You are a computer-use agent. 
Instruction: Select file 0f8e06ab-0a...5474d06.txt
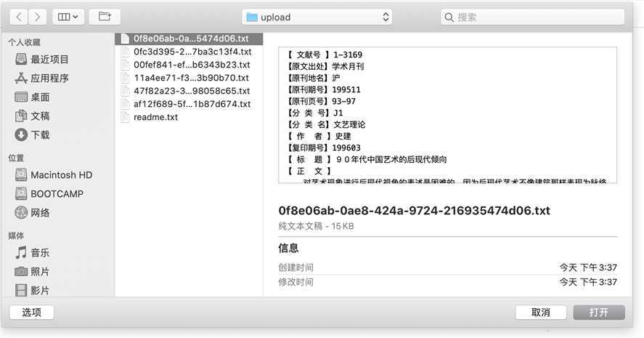tap(189, 39)
